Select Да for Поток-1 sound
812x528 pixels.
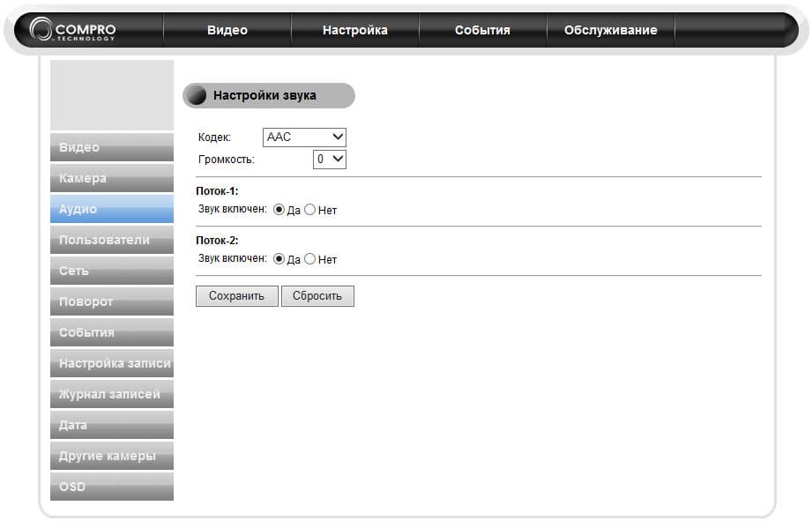click(279, 210)
